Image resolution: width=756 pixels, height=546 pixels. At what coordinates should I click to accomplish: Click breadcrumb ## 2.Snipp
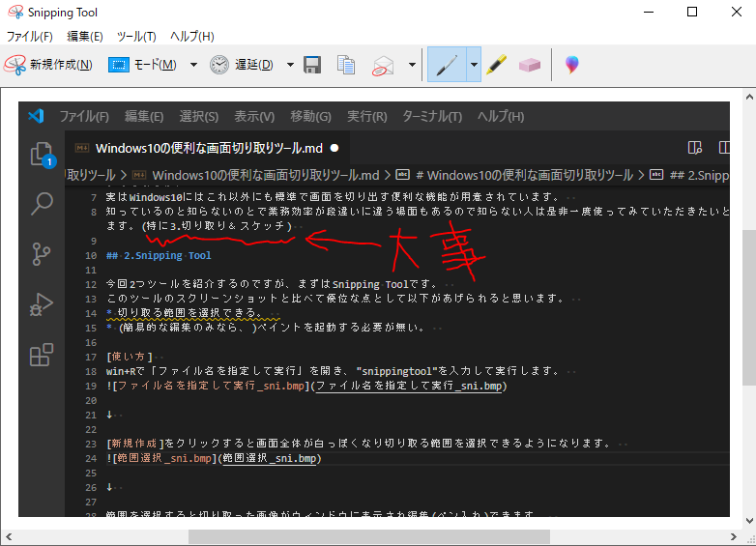pos(699,176)
